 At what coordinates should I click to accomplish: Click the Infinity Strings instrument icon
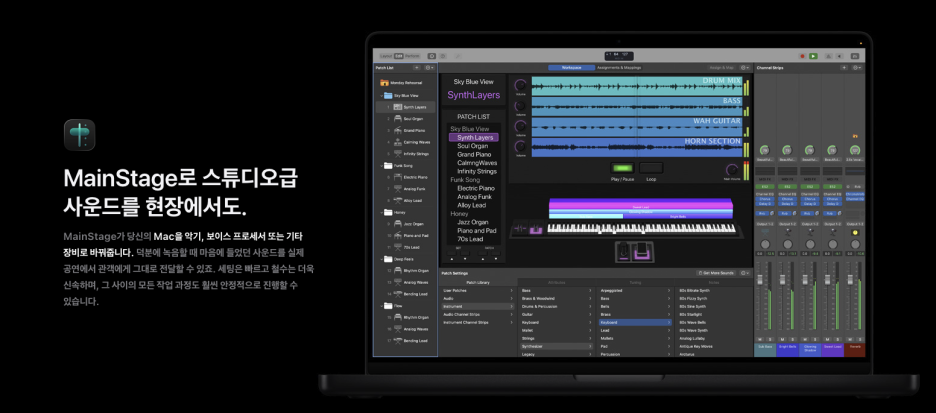coord(398,154)
